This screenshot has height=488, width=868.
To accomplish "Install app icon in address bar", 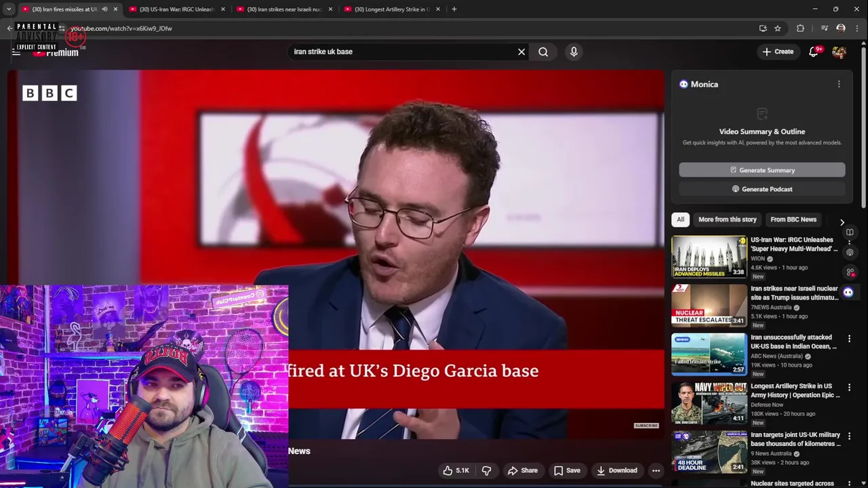I will pos(763,28).
